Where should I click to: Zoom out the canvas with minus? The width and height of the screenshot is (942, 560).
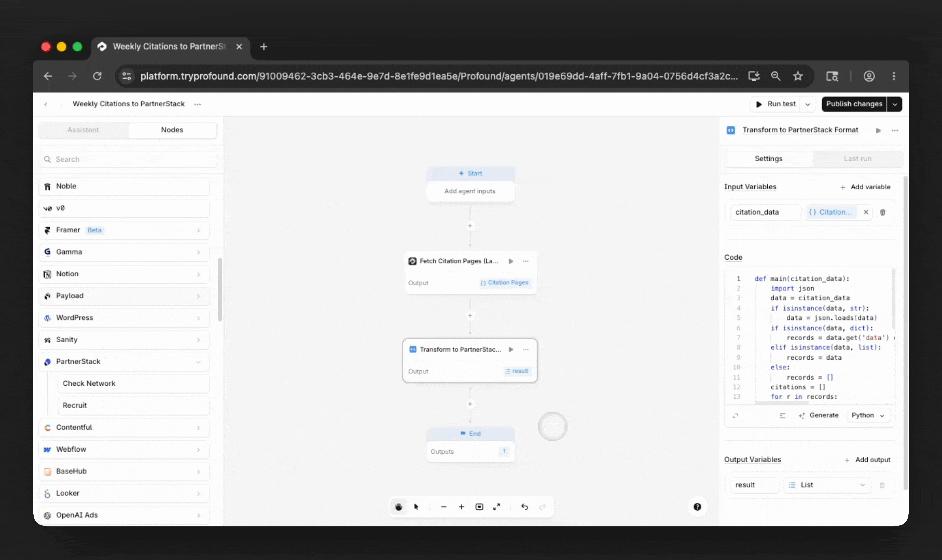pos(444,507)
